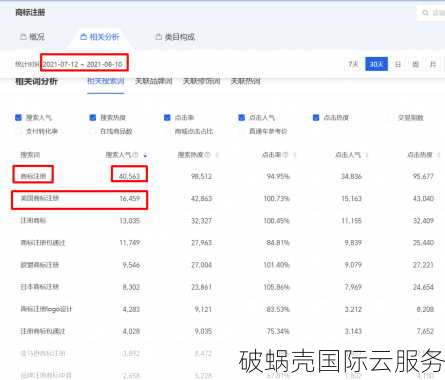Open the 概况 tab

click(32, 37)
